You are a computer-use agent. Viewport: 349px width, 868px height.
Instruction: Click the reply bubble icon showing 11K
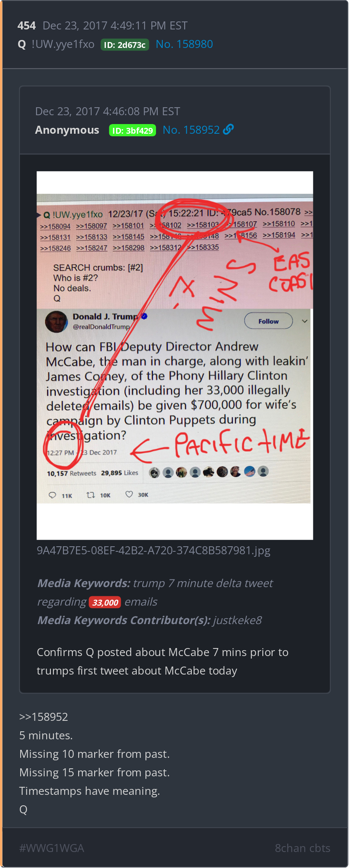(x=53, y=495)
